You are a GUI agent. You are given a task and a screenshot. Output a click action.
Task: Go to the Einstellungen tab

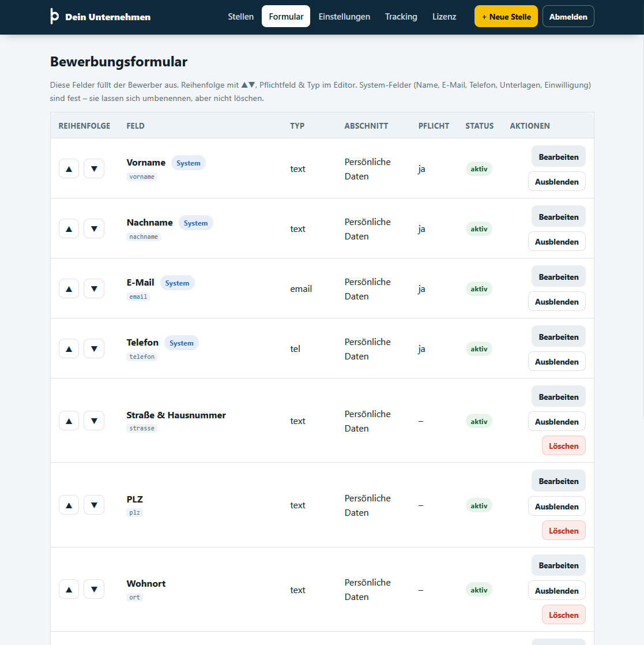coord(344,17)
